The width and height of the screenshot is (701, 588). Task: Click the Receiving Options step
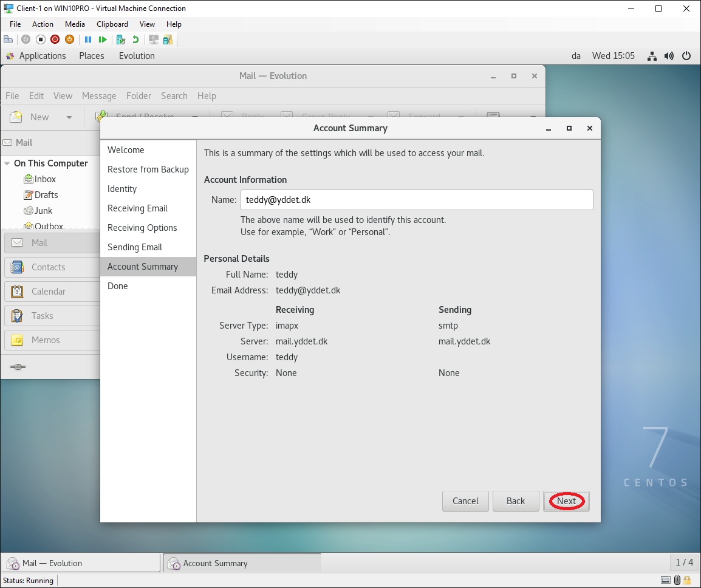click(x=148, y=228)
